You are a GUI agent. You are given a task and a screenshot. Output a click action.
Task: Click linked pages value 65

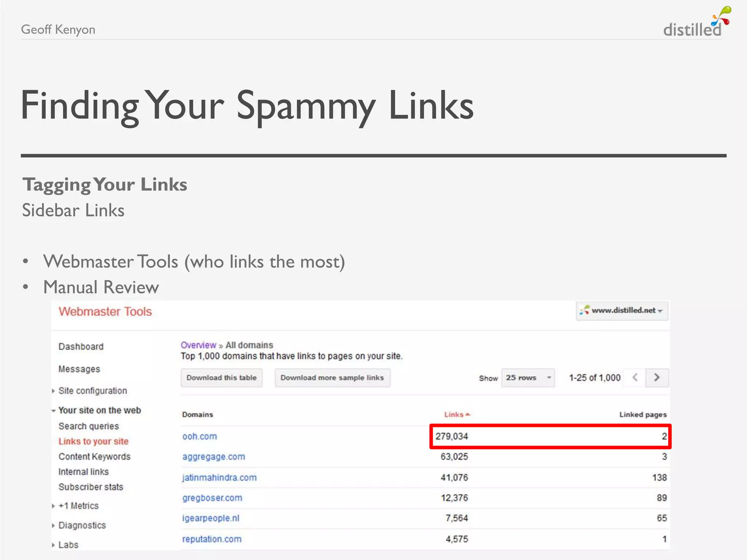pyautogui.click(x=662, y=518)
